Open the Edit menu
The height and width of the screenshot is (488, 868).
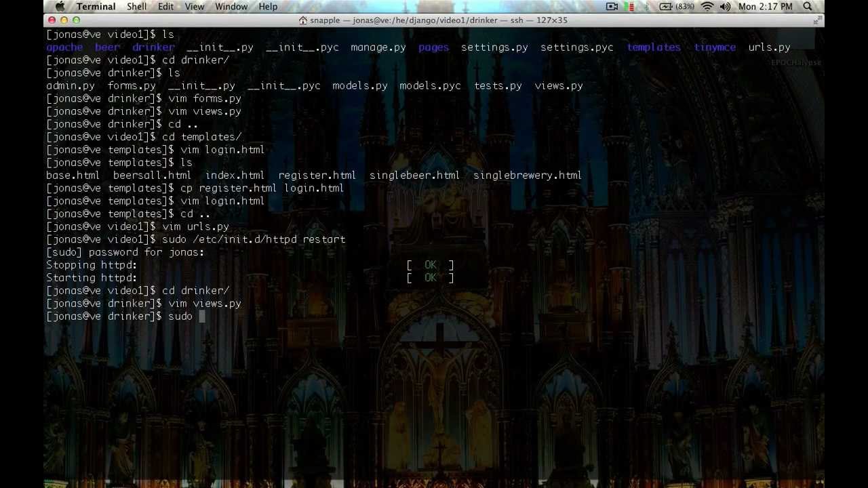[x=165, y=6]
